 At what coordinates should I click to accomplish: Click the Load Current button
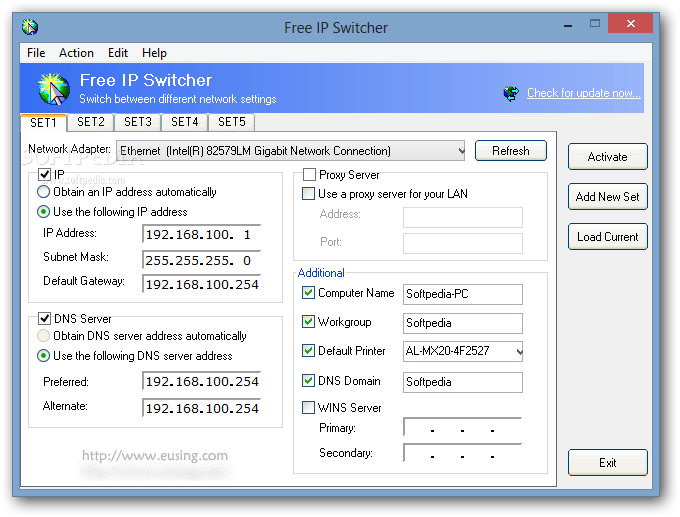pyautogui.click(x=608, y=236)
